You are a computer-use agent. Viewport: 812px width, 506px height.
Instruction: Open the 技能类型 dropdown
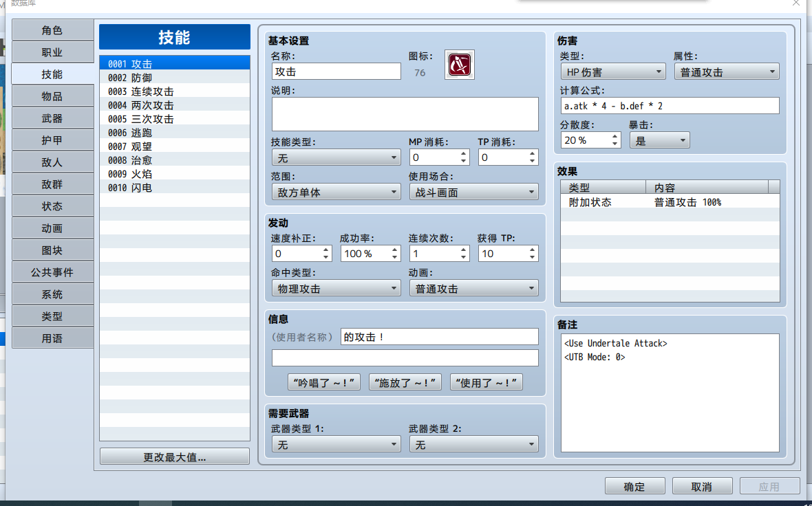(x=336, y=157)
